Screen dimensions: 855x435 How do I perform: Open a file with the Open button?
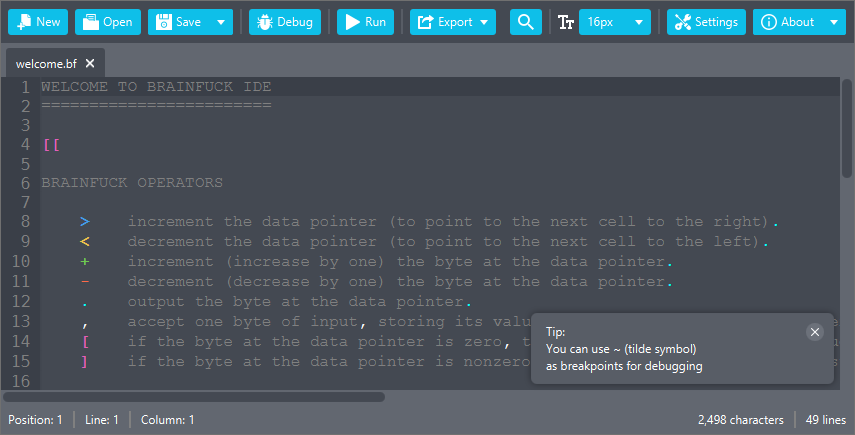point(107,22)
